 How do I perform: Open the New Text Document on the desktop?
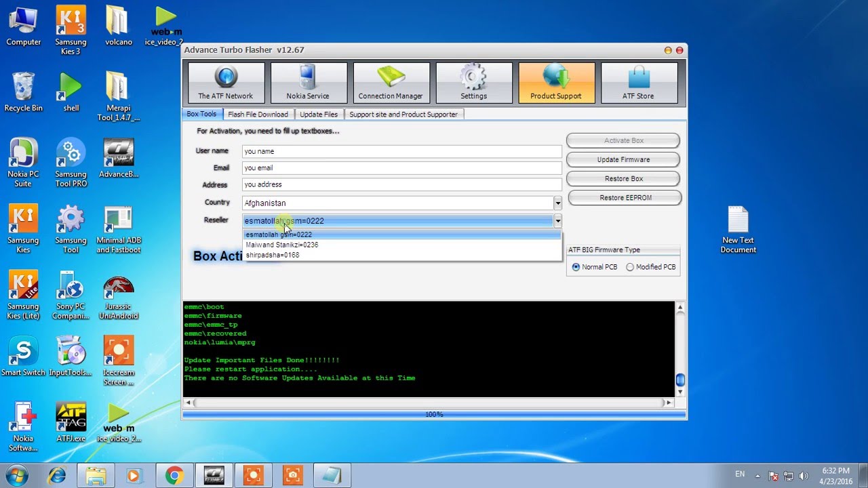[738, 230]
